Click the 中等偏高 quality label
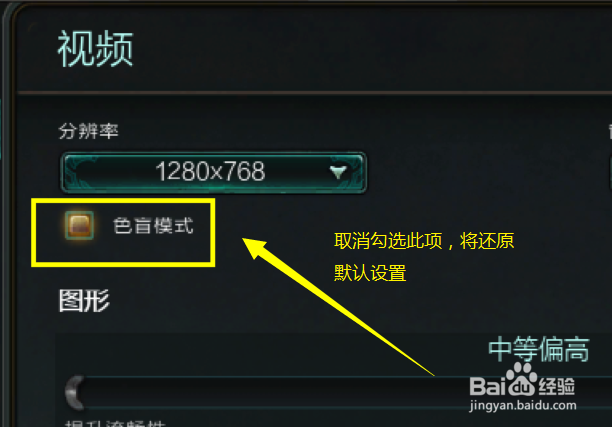 [x=539, y=349]
